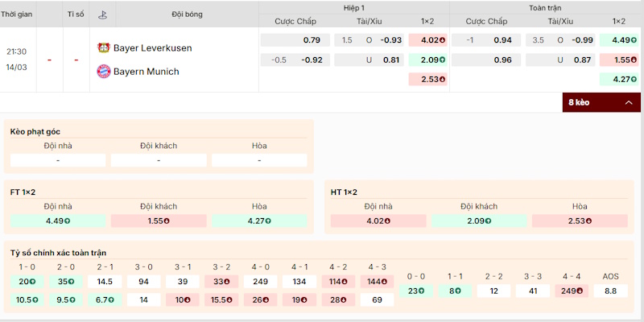Pick the 0-0 draw score odds 23
The image size is (644, 322).
(416, 291)
